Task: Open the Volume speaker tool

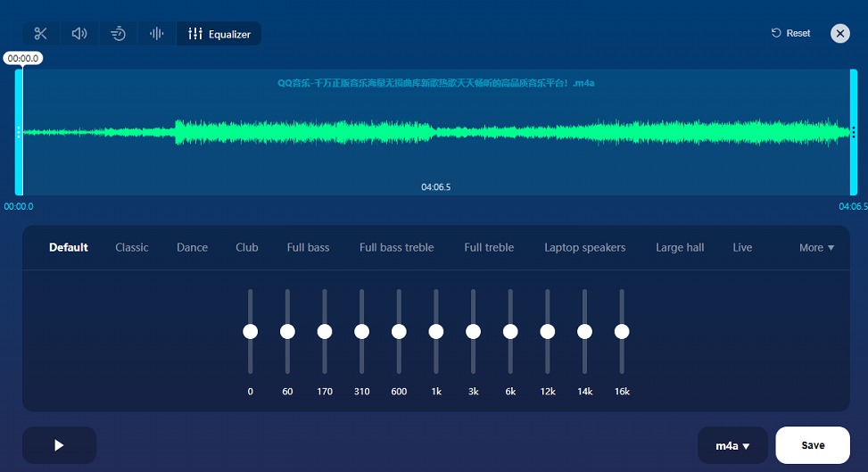Action: pyautogui.click(x=79, y=34)
